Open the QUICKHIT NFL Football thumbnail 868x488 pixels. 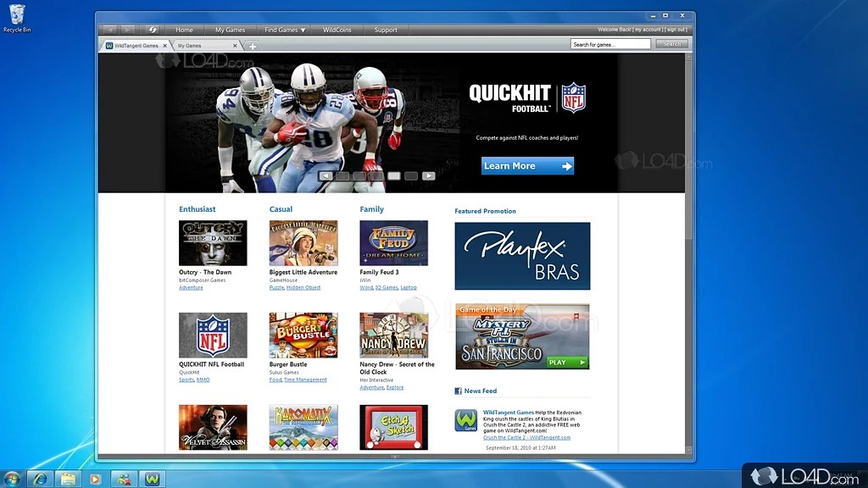[213, 335]
